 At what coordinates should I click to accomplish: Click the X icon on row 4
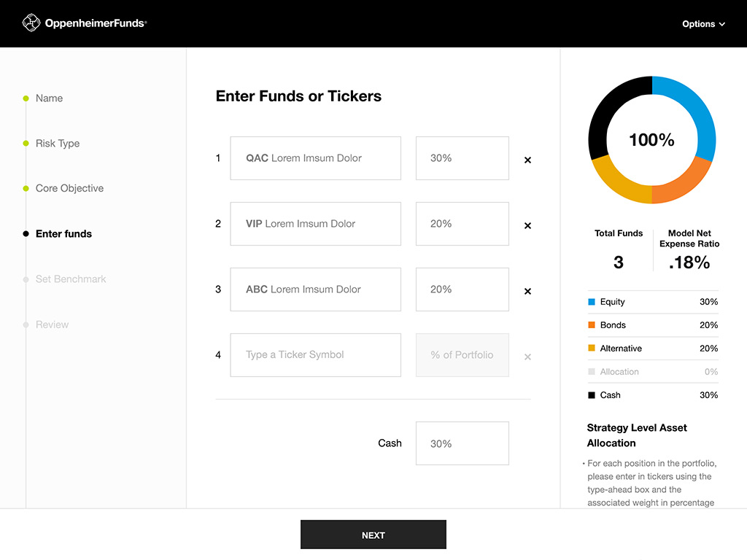coord(527,357)
